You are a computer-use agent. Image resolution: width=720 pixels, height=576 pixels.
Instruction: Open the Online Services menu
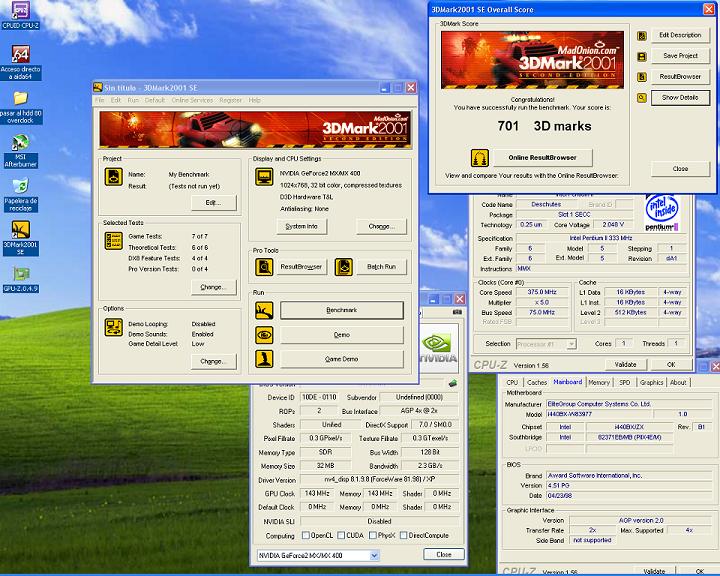point(192,100)
